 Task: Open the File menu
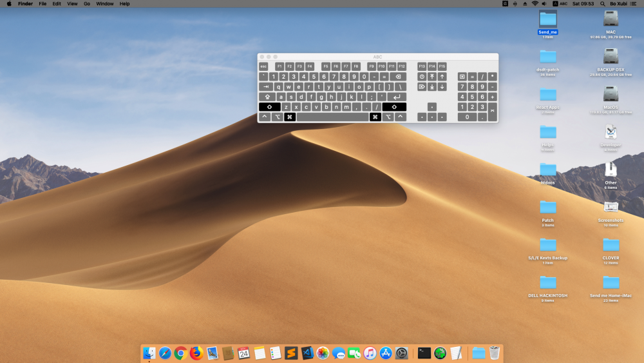coord(43,4)
